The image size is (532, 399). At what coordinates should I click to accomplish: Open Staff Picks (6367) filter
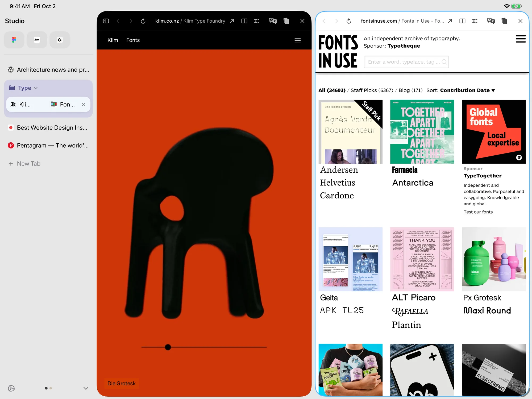tap(372, 90)
